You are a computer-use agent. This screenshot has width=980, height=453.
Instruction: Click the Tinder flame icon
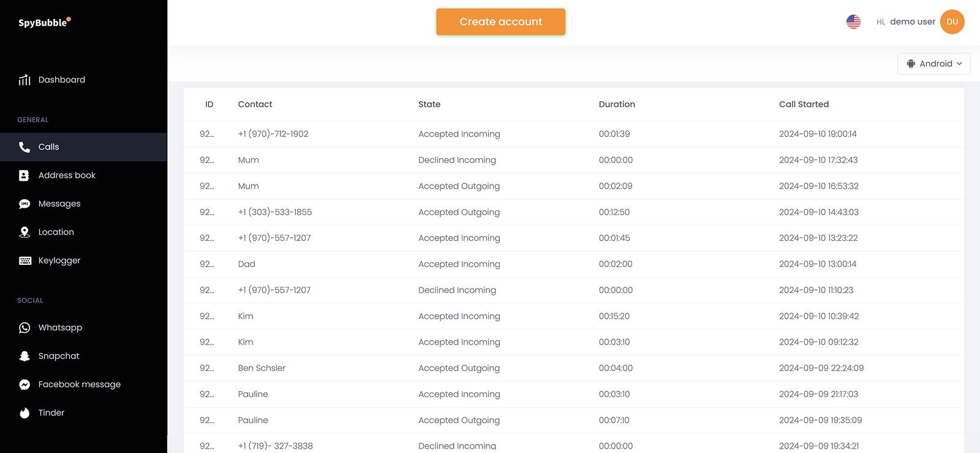24,413
